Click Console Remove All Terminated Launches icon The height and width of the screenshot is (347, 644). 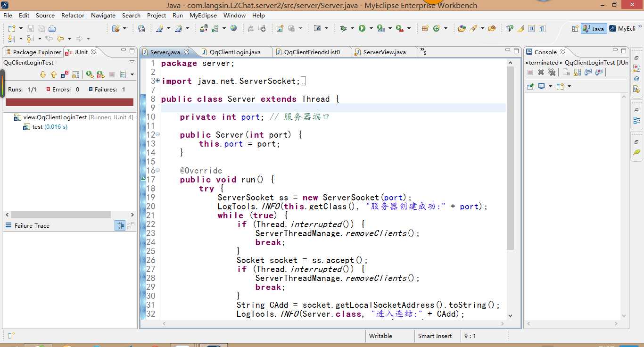pos(552,72)
